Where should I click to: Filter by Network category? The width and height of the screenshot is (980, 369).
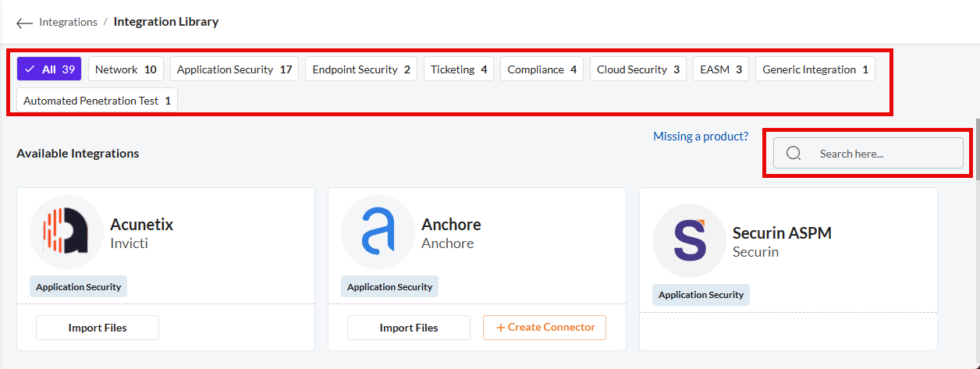[x=126, y=69]
